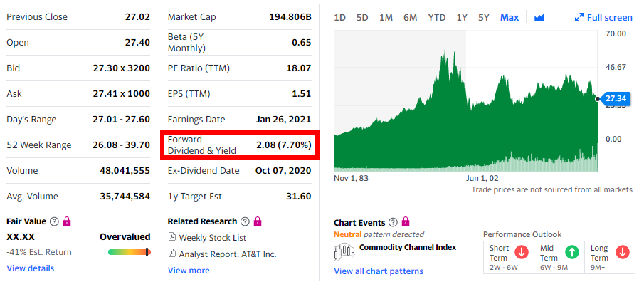Viewport: 644px width, 282px height.
Task: Click the XX.XX hidden fair value
Action: tap(21, 237)
